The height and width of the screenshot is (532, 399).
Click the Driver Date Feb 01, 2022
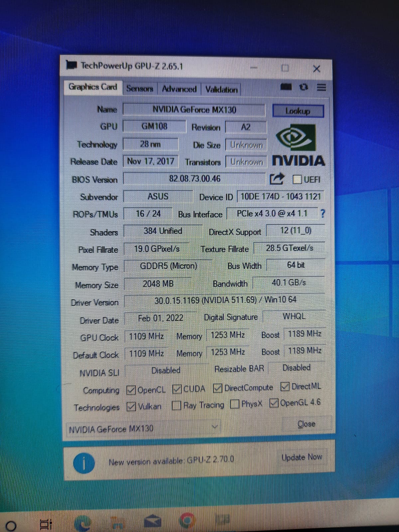coord(161,318)
